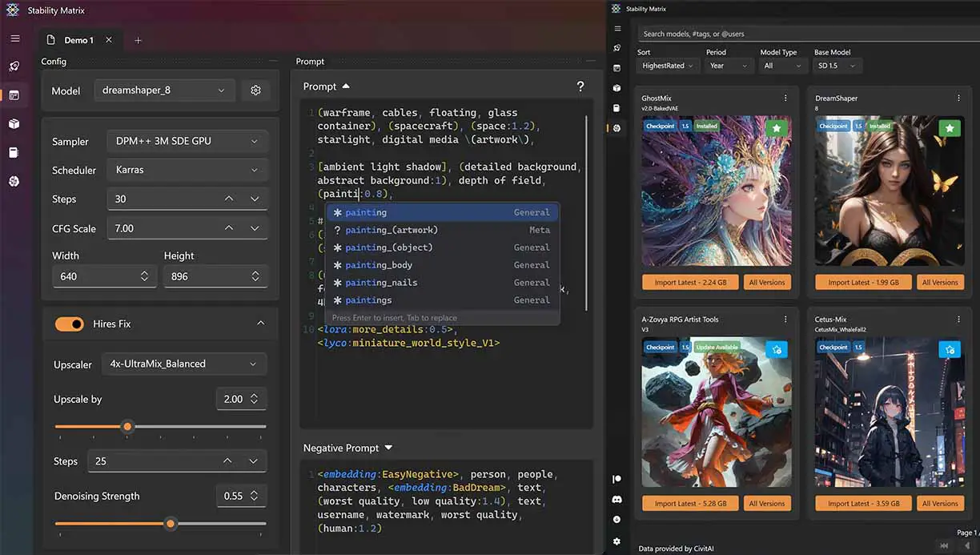Viewport: 980px width, 555px height.
Task: Open the Patreon icon in right sidebar
Action: (x=617, y=479)
